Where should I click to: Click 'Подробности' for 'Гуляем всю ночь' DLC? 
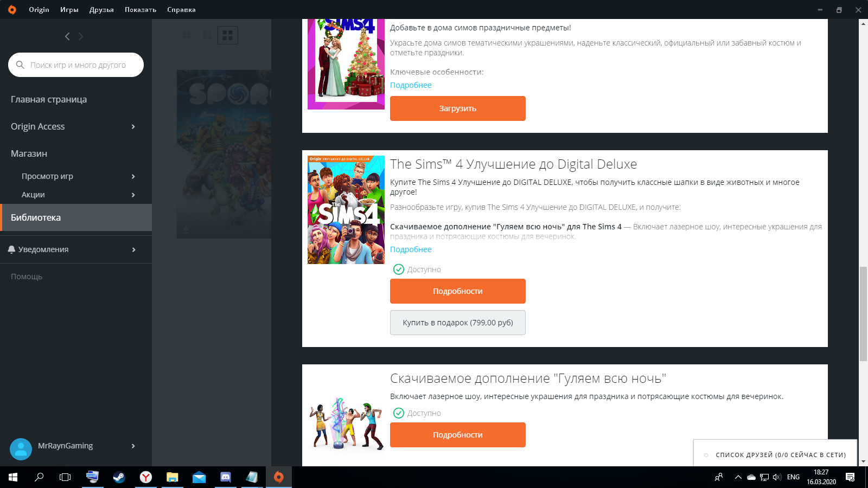[x=458, y=435]
